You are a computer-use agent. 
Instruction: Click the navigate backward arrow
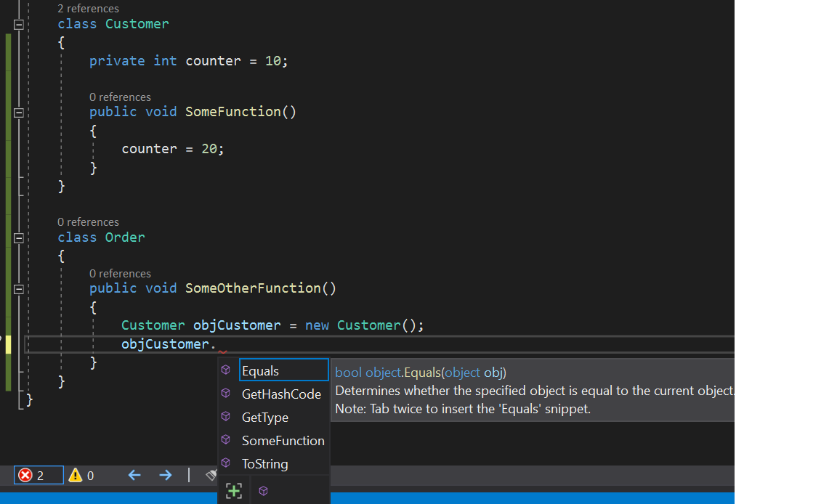click(x=134, y=475)
